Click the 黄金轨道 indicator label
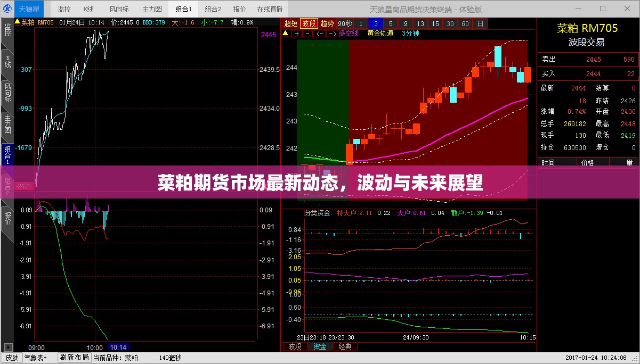 (380, 33)
